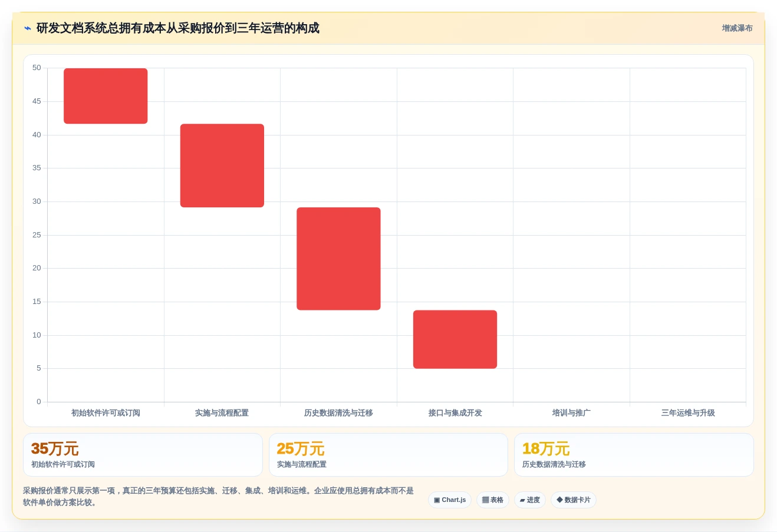The width and height of the screenshot is (777, 532).
Task: Click the red bar for 初始软件许可或订阅
Action: 106,96
